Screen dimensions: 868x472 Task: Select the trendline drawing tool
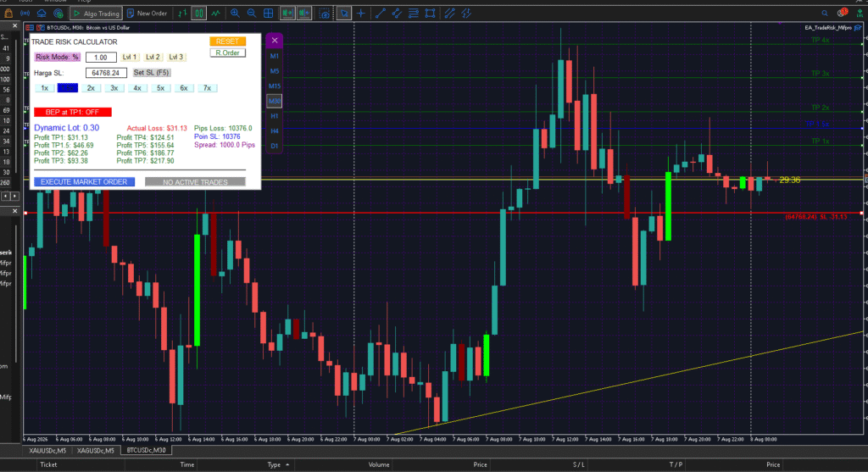click(x=381, y=14)
